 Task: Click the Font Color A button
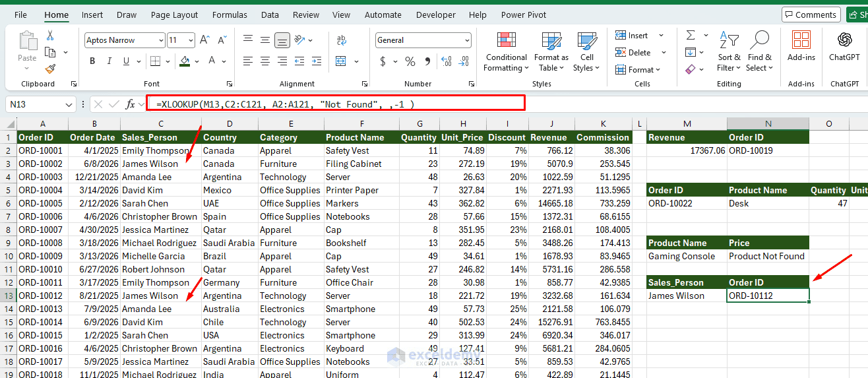[212, 61]
